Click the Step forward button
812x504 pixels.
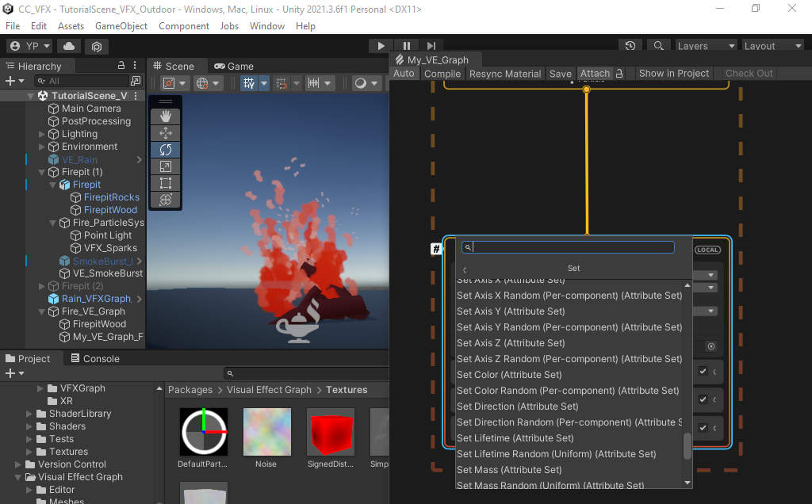431,46
